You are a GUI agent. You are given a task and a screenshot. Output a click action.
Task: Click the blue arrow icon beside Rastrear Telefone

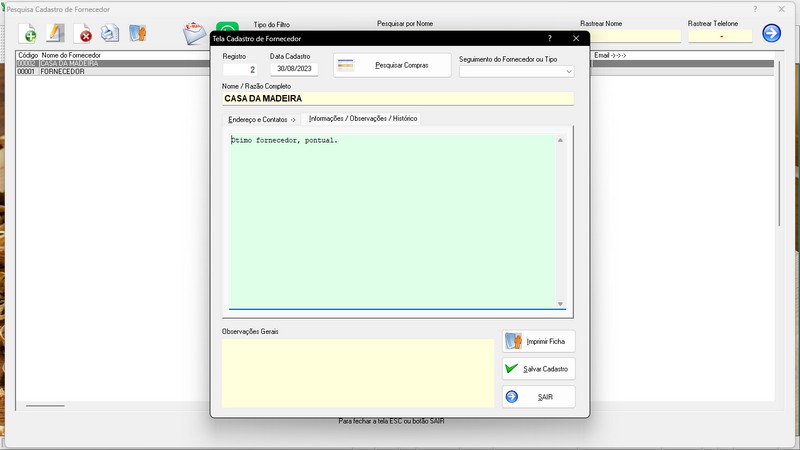point(771,34)
